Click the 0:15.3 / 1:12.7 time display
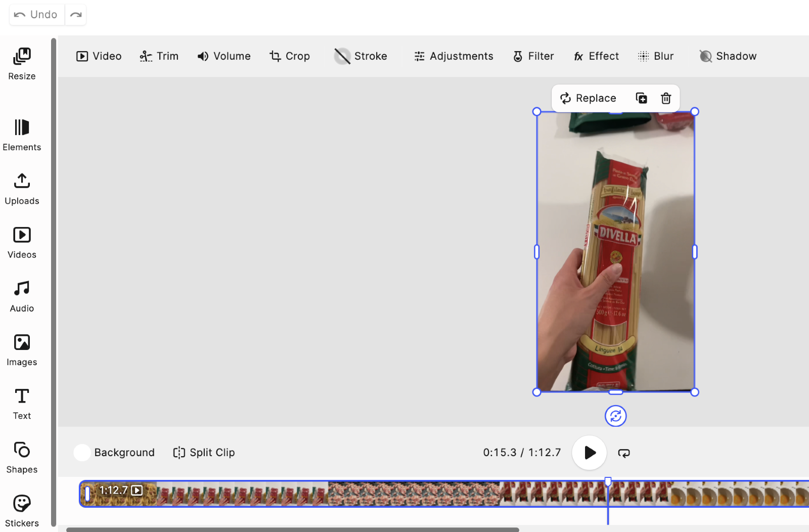The image size is (809, 532). pyautogui.click(x=522, y=453)
